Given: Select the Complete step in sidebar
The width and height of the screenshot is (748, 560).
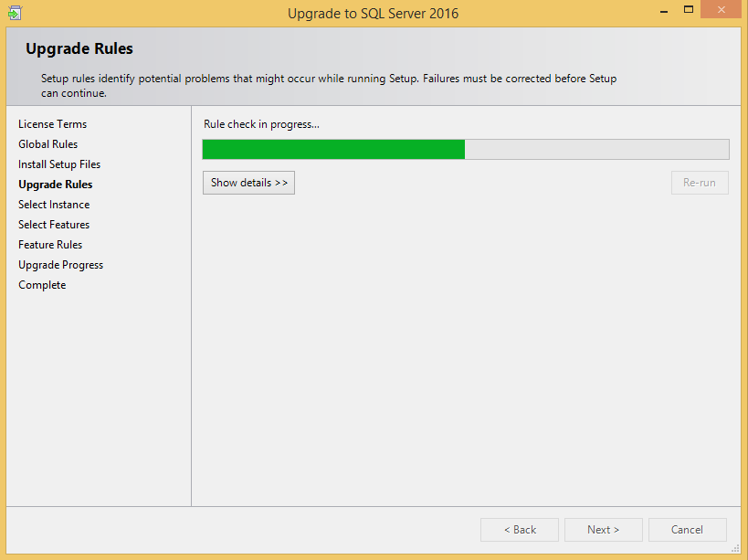Looking at the screenshot, I should [42, 285].
